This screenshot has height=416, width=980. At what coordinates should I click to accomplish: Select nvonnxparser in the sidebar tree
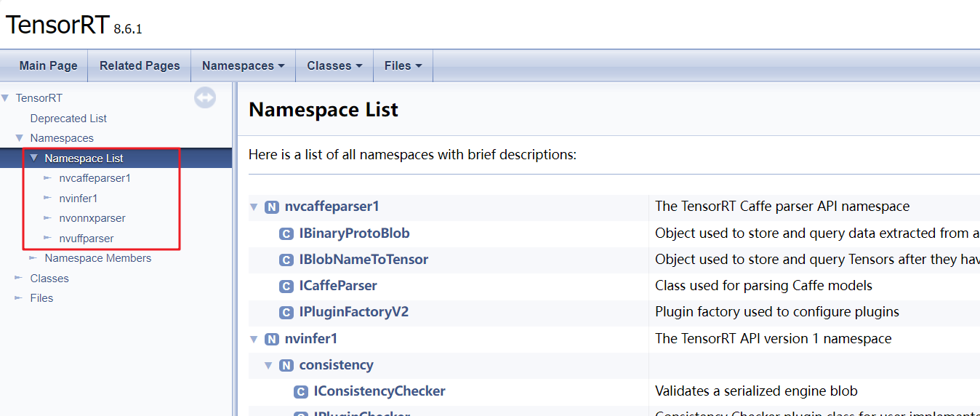pos(92,217)
